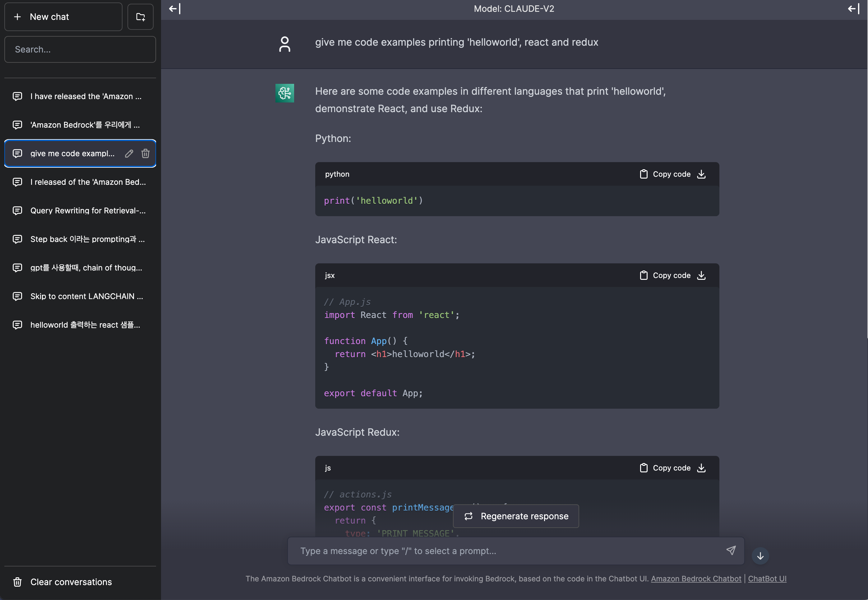Create a new folder in the sidebar
The width and height of the screenshot is (868, 600).
(x=140, y=16)
